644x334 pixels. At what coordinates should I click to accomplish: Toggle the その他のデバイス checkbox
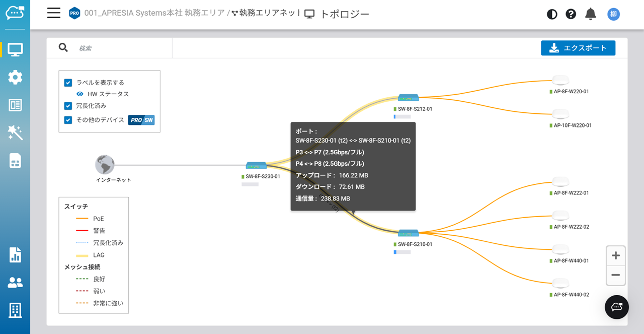[x=68, y=120]
